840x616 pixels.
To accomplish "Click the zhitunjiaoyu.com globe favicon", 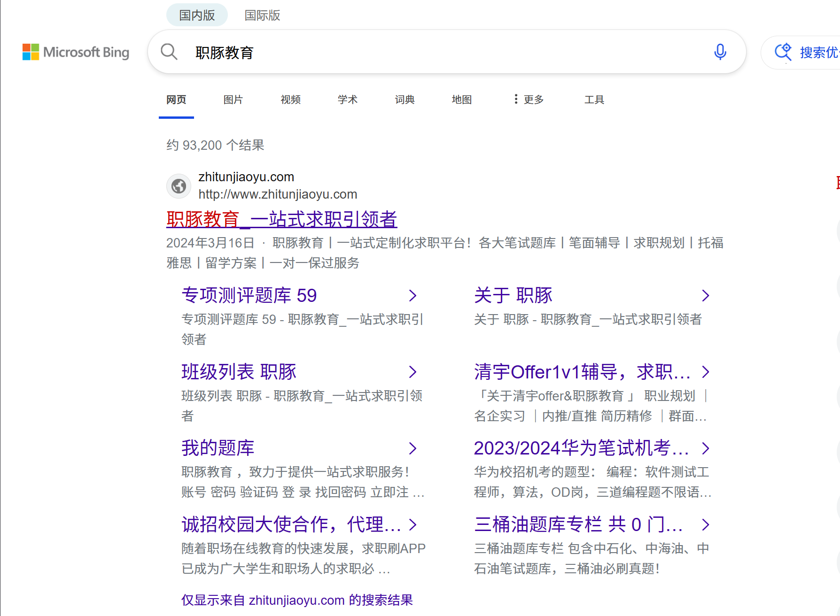I will [x=179, y=186].
